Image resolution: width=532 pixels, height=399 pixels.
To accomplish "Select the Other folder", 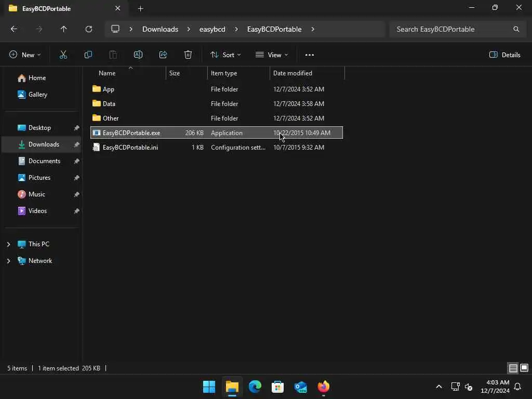I will (x=217, y=118).
